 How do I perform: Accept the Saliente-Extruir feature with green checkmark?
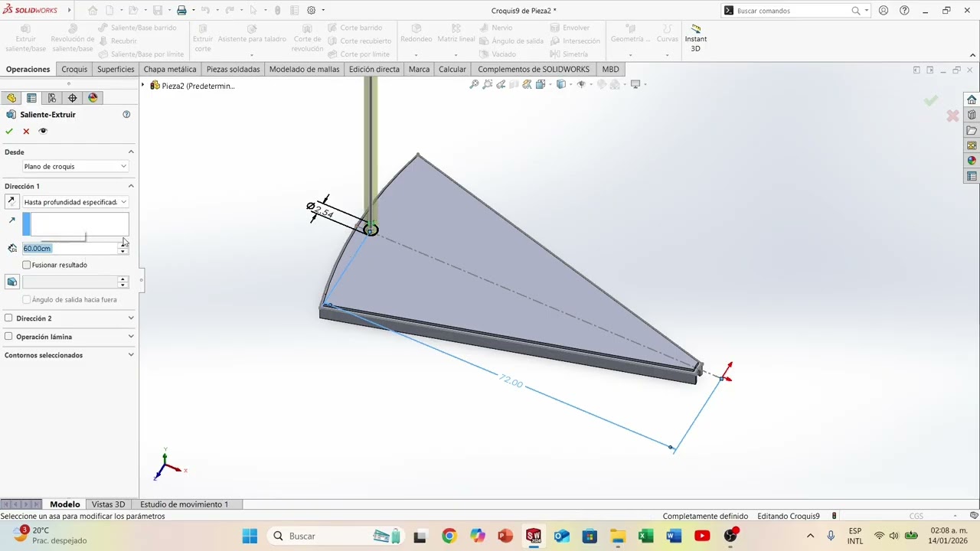tap(9, 131)
